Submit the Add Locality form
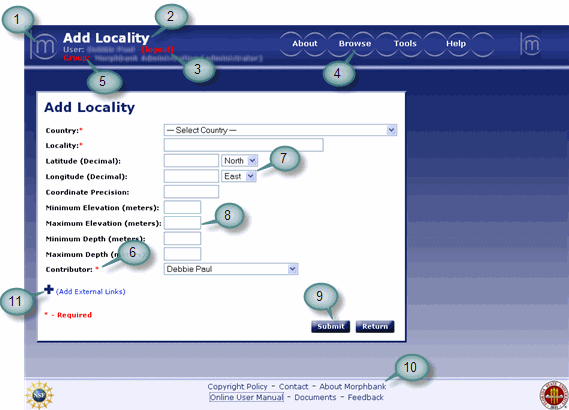Screen dimensions: 569x410 tap(331, 326)
